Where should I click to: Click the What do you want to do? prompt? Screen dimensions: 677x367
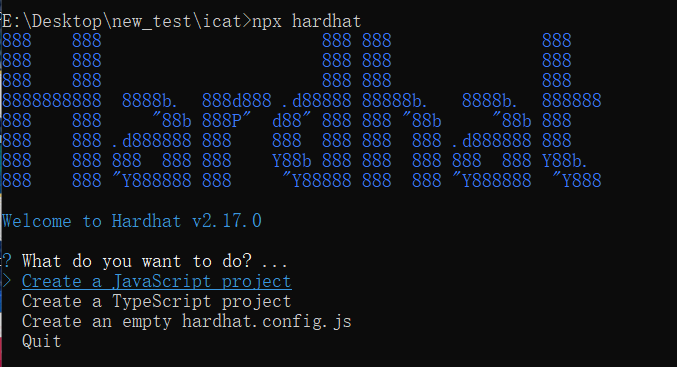(136, 261)
